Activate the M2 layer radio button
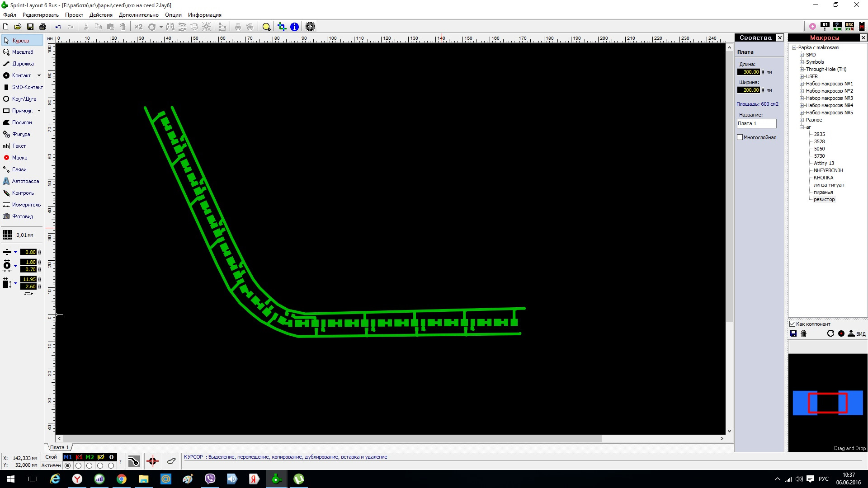The height and width of the screenshot is (488, 868). tap(90, 465)
